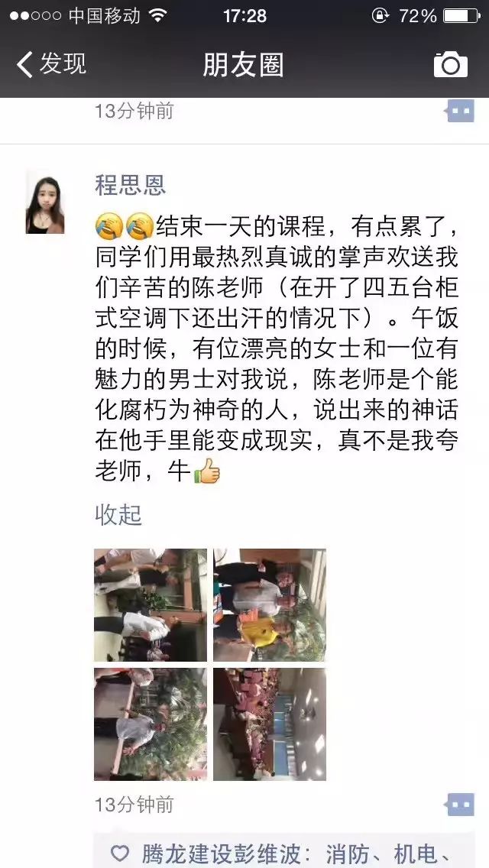View the first photo in the post grid
489x868 pixels.
(151, 605)
